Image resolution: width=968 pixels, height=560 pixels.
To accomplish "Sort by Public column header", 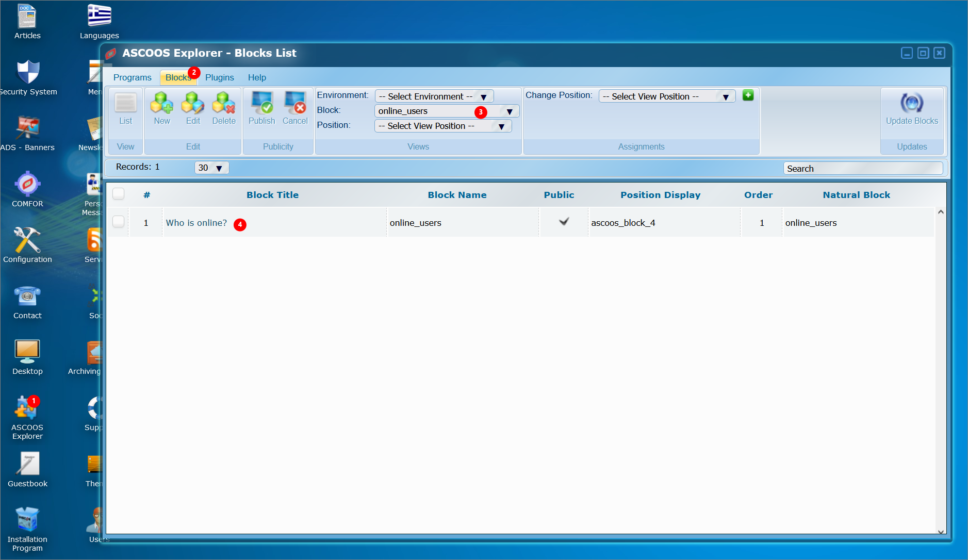I will click(559, 195).
